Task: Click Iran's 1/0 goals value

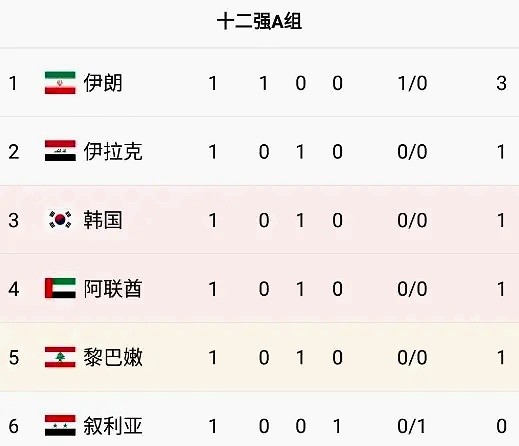Action: point(412,83)
